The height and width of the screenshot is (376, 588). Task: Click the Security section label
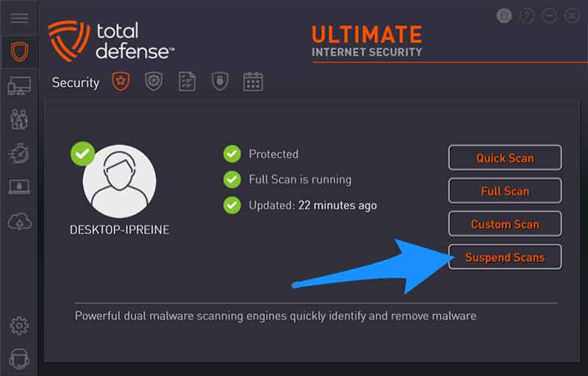click(x=76, y=82)
